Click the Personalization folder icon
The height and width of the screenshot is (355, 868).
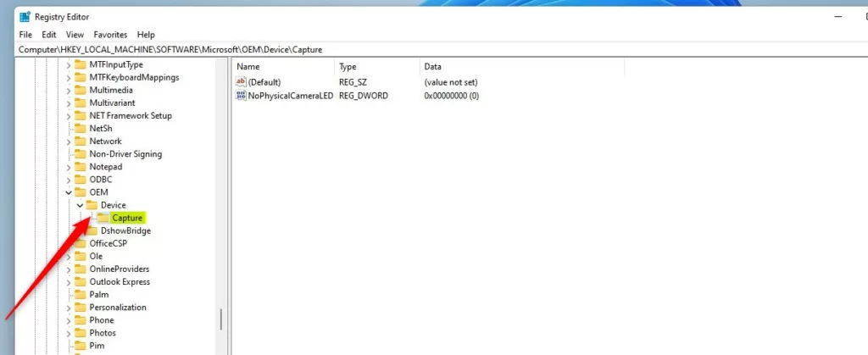coord(81,307)
